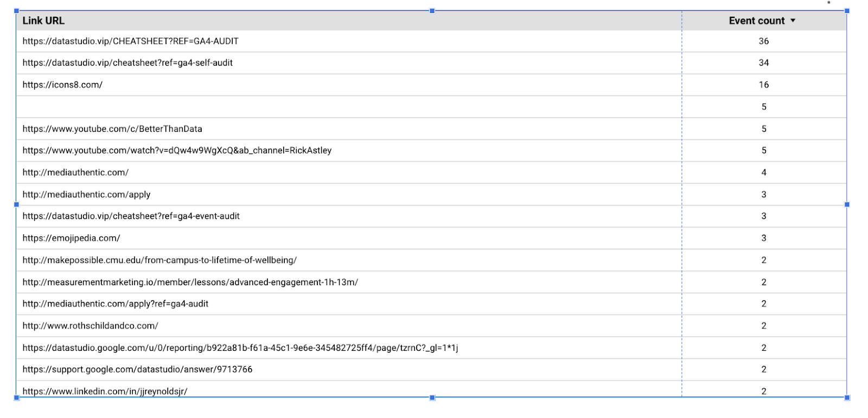Click the YouTube BetterThanData channel URL
Image resolution: width=868 pixels, height=418 pixels.
112,129
